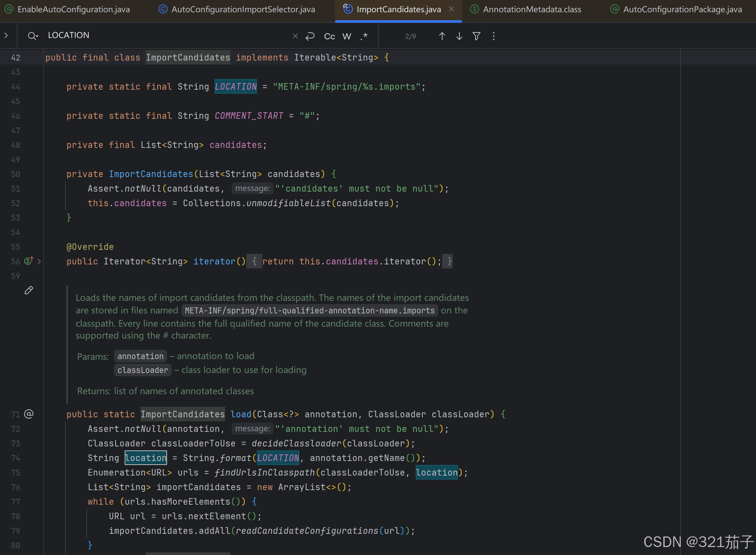Click the @ gutter icon at line 71
The image size is (756, 555).
click(x=29, y=414)
